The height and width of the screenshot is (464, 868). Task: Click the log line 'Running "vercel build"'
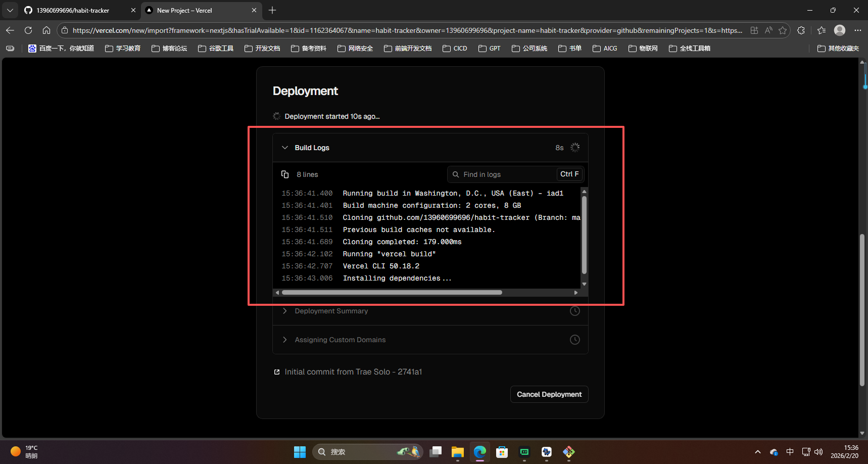tap(389, 254)
